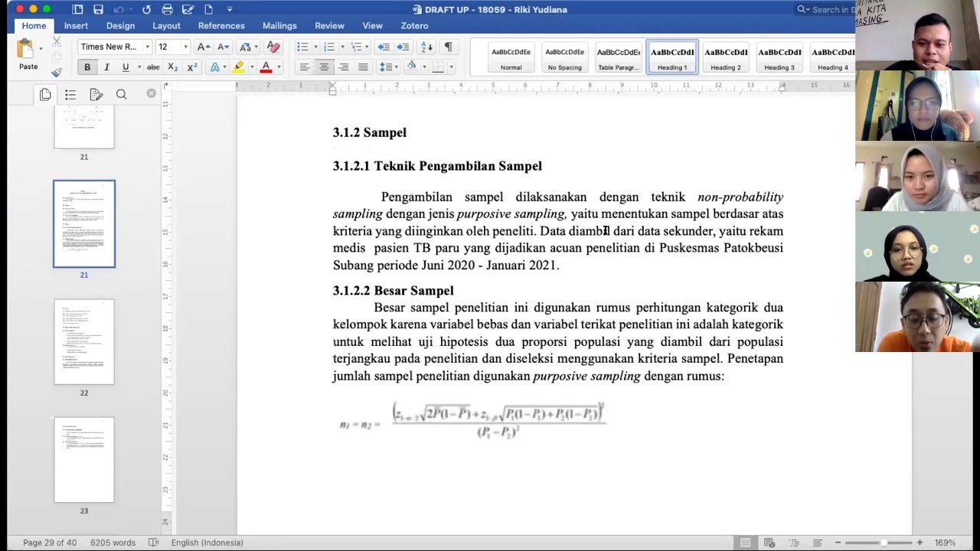Center align the paragraph

324,67
